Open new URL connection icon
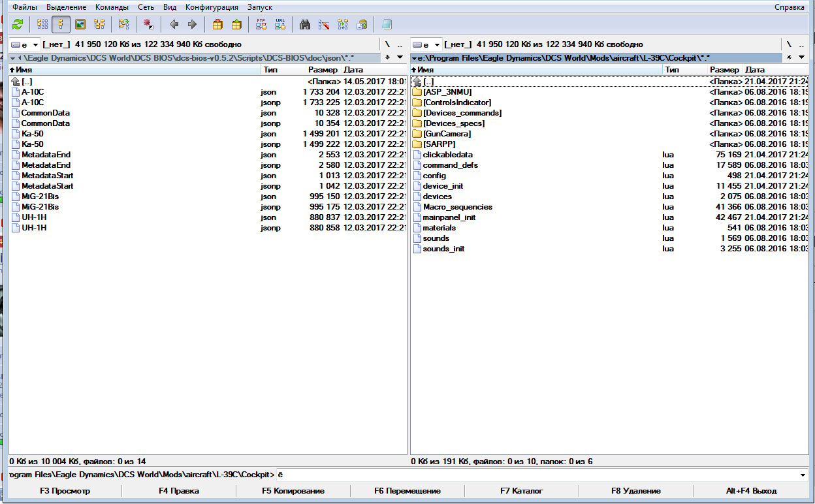 pyautogui.click(x=280, y=24)
